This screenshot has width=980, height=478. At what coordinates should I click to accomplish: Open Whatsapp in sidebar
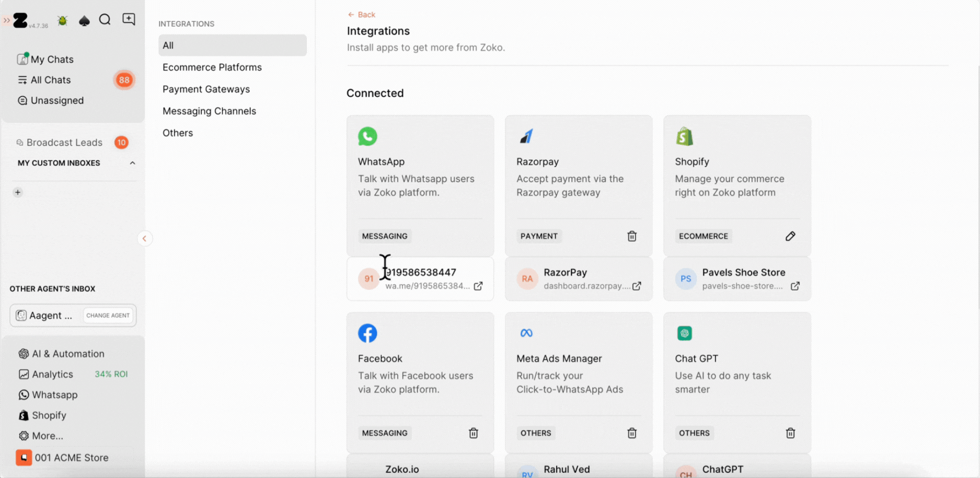(x=48, y=395)
